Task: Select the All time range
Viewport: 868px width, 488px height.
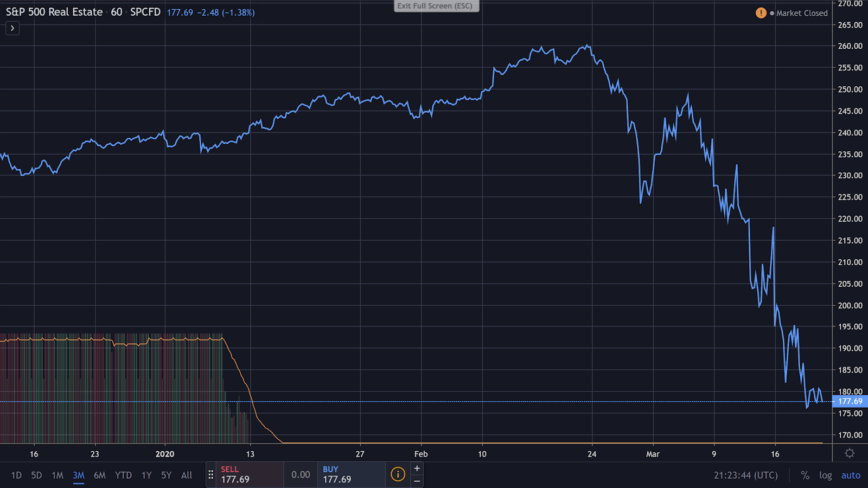Action: pos(187,476)
